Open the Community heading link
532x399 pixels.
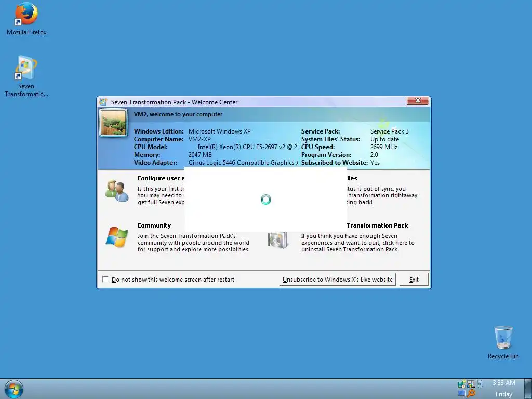154,225
